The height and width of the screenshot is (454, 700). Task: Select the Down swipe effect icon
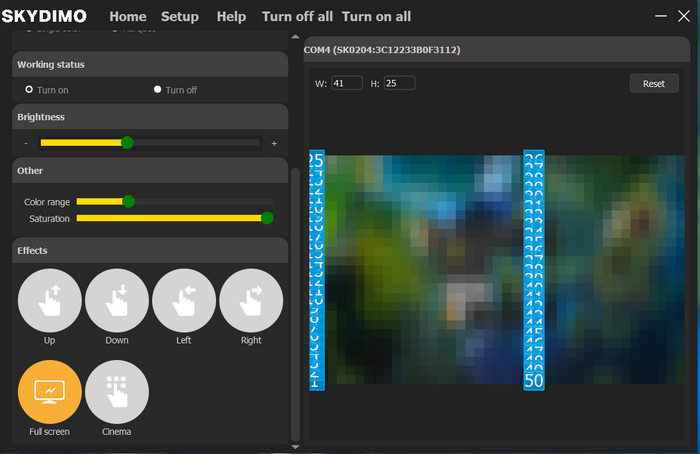pyautogui.click(x=117, y=301)
